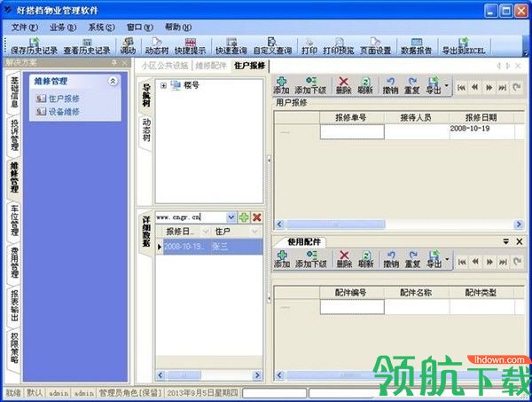Viewport: 532px width, 402px height.
Task: Click the 保存历史记录 toolbar icon
Action: click(x=34, y=46)
